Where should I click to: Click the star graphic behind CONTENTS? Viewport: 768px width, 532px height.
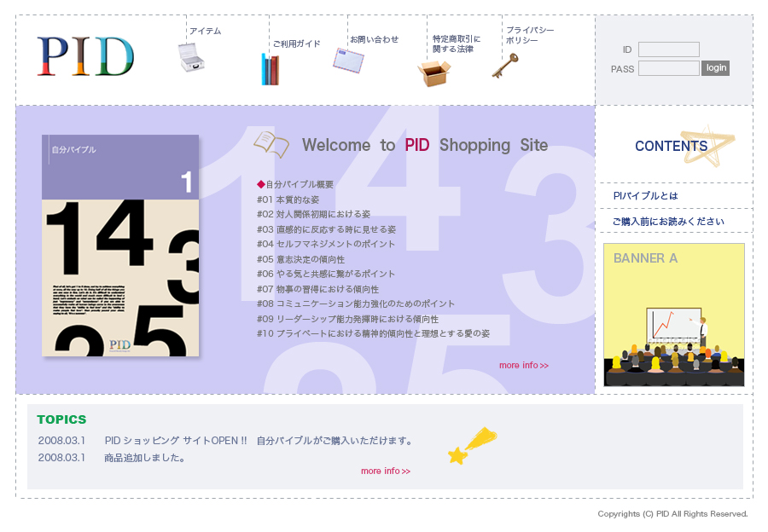[707, 146]
